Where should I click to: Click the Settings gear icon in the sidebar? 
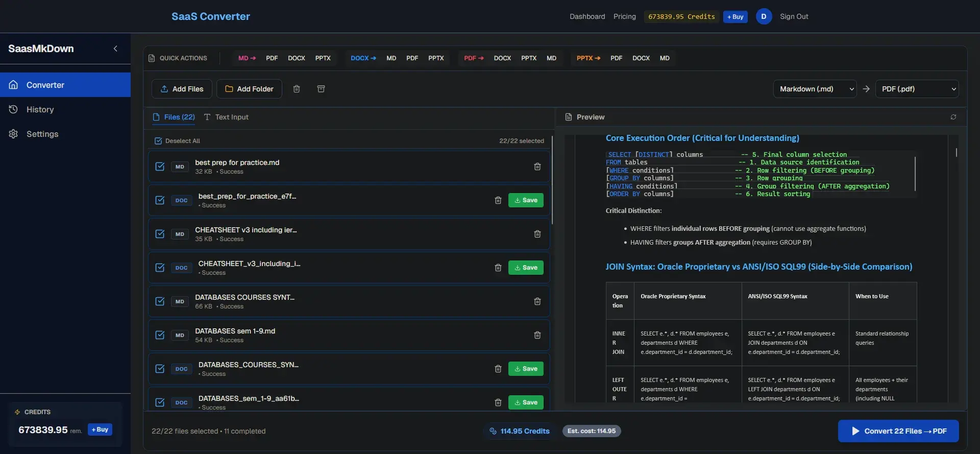coord(14,134)
